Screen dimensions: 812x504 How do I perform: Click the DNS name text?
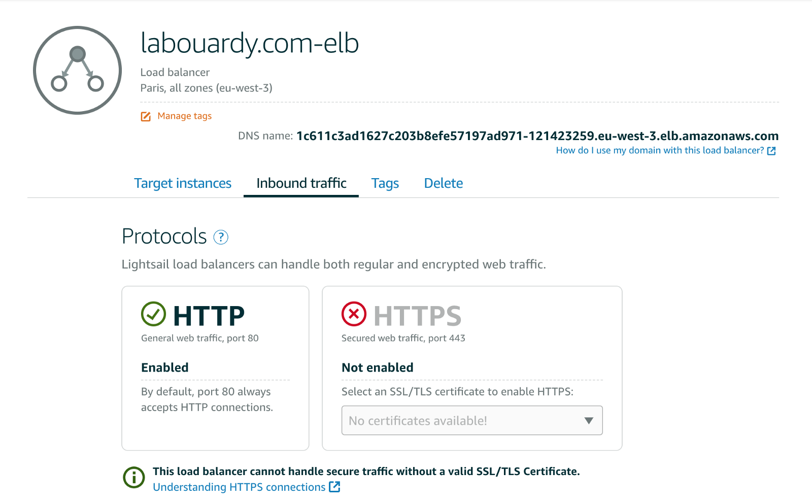[x=537, y=136]
